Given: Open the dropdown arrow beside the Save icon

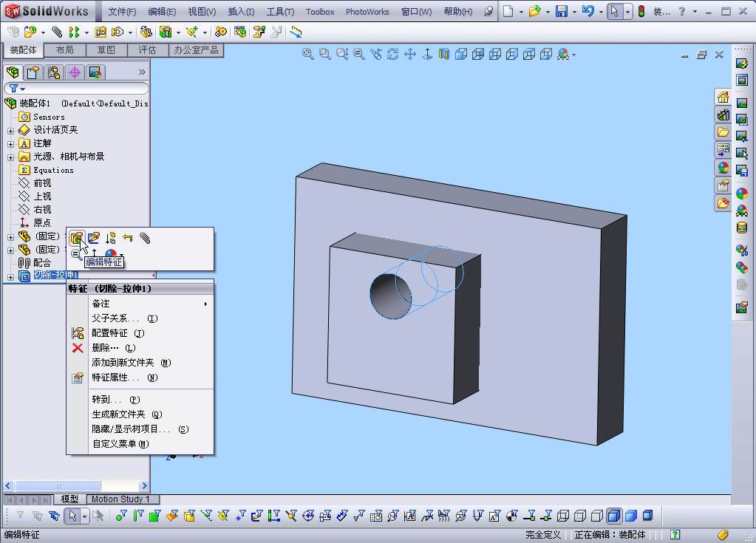Looking at the screenshot, I should click(x=574, y=12).
